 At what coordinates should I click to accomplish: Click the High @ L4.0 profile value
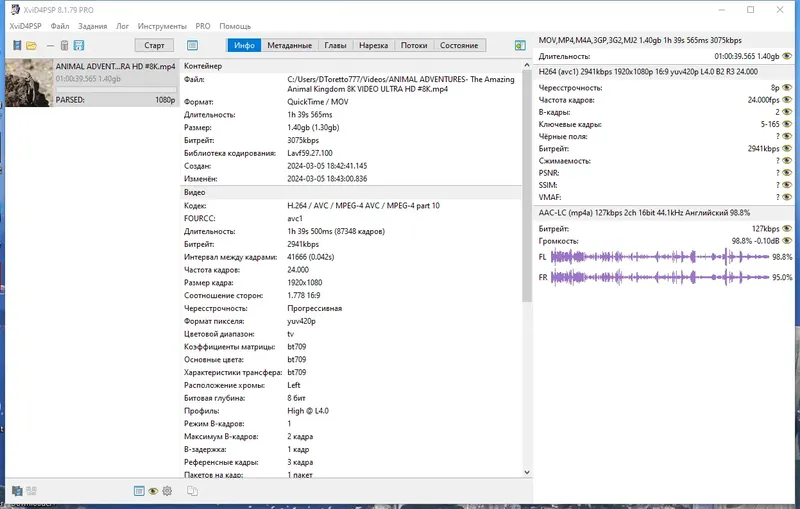point(308,411)
